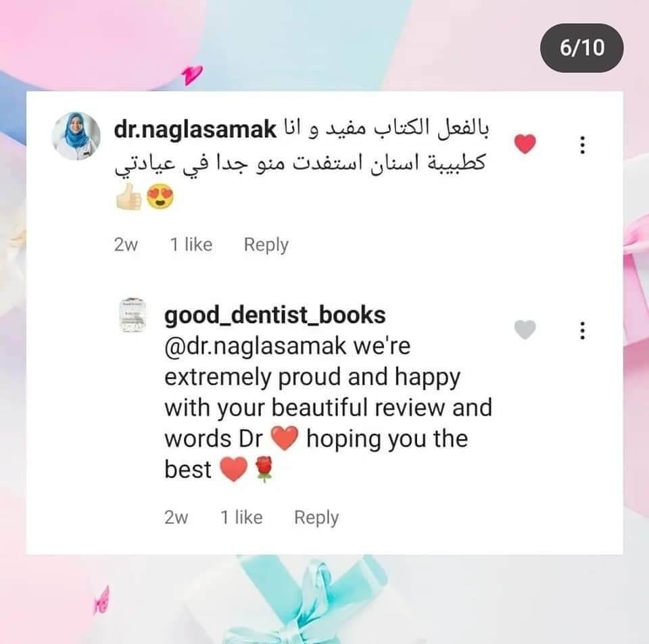
Task: Click the rose emoji after 'best'
Action: pos(264,470)
